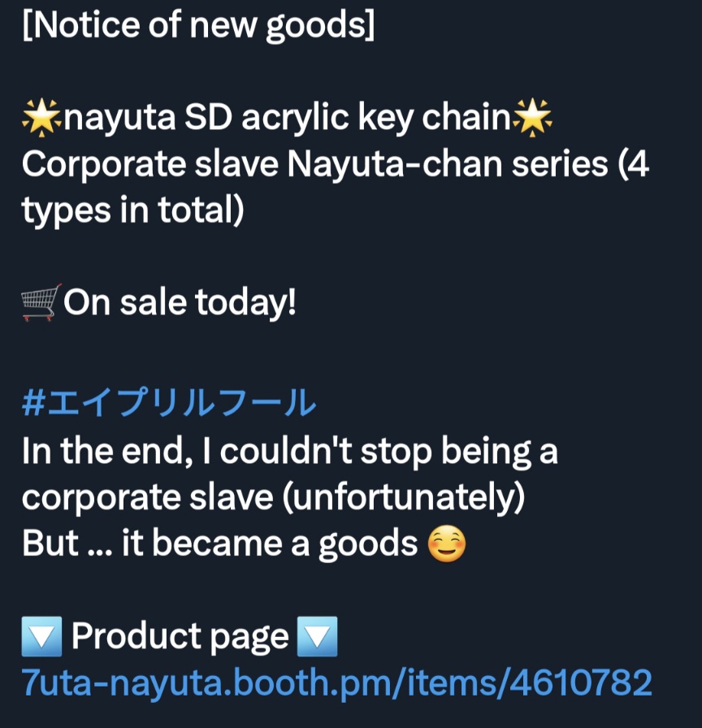This screenshot has width=702, height=728.
Task: Click the blushing smiley emoji
Action: (446, 544)
